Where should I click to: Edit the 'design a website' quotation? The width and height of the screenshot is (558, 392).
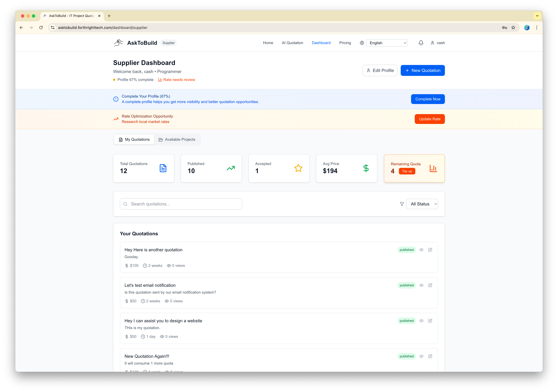point(430,321)
